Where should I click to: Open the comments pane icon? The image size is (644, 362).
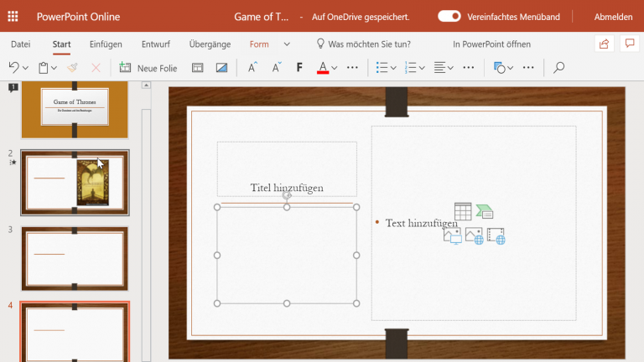pos(629,44)
